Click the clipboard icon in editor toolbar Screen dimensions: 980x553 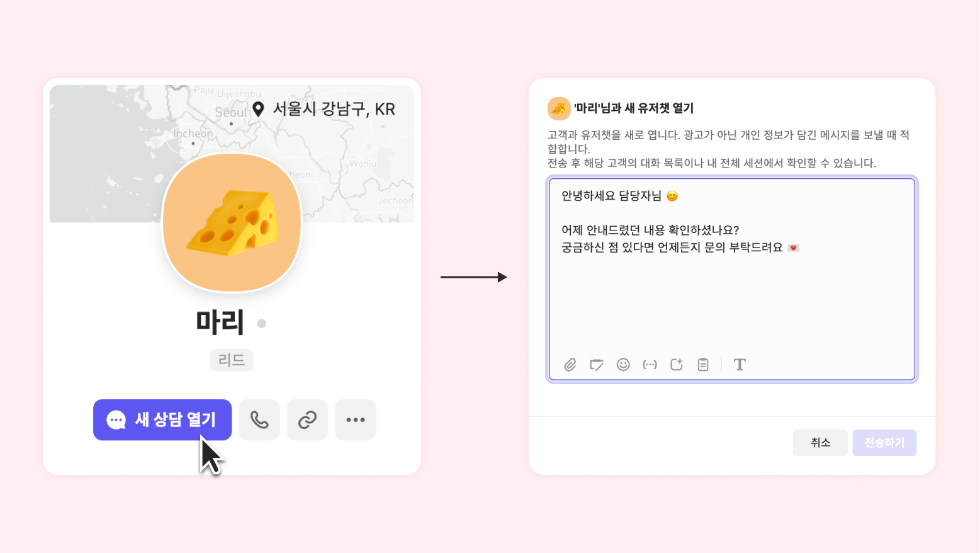[703, 365]
